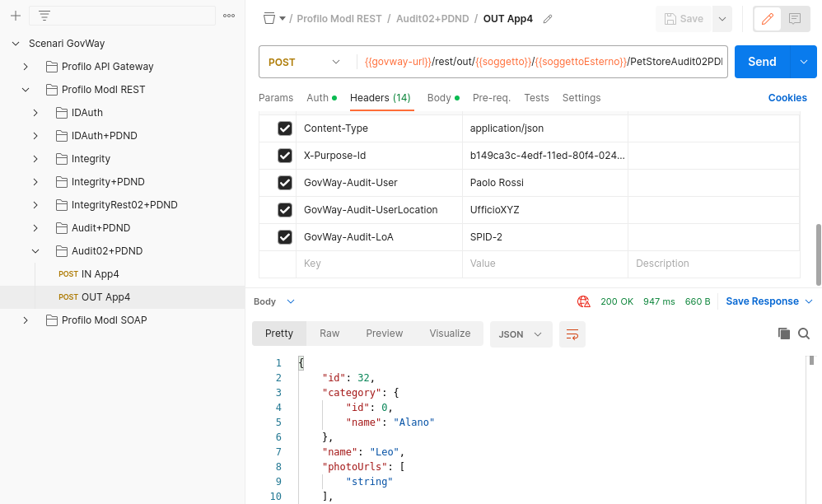This screenshot has height=504, width=822.
Task: Click the Profilo API Gateway folder icon
Action: 51,67
